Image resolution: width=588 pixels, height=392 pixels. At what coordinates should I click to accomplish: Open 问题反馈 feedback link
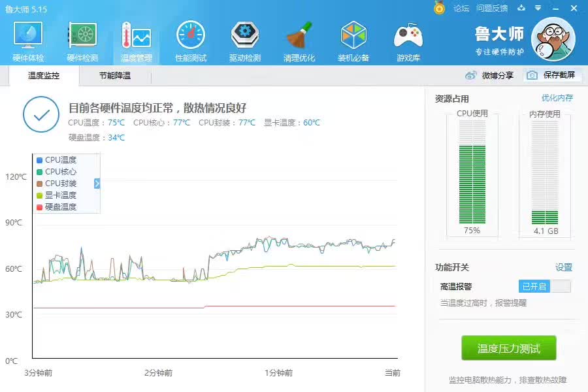click(492, 8)
